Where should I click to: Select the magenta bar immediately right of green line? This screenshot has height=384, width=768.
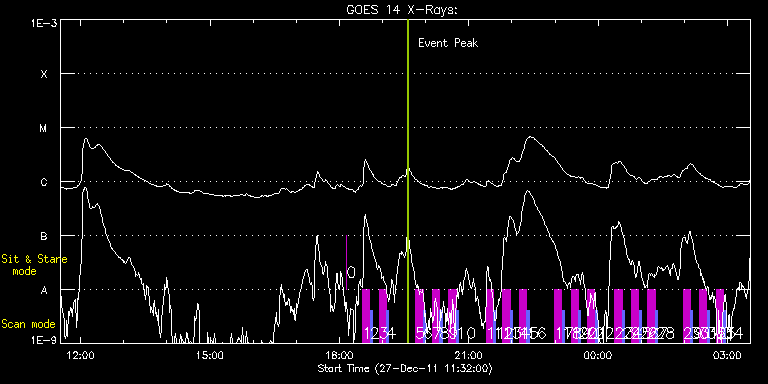tap(419, 316)
